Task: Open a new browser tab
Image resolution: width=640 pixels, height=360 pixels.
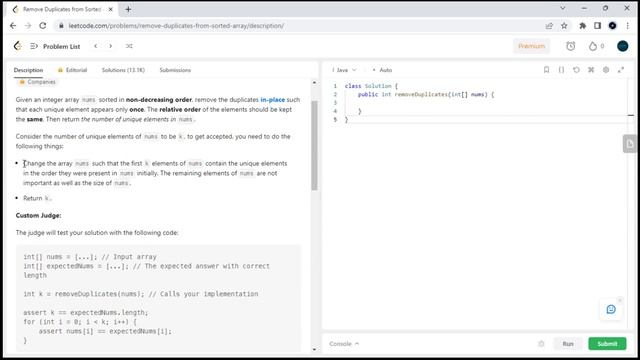Action: pyautogui.click(x=128, y=9)
